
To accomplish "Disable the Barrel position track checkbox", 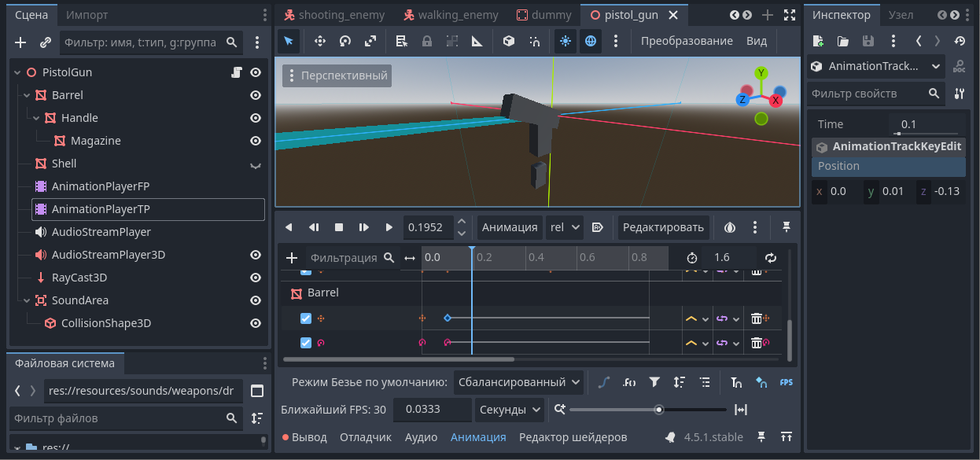I will coord(306,318).
